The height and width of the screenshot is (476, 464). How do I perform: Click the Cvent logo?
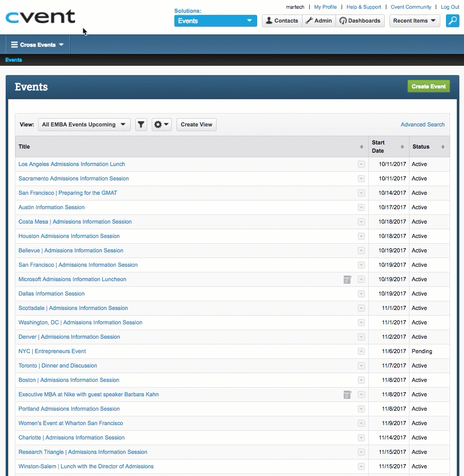point(41,17)
